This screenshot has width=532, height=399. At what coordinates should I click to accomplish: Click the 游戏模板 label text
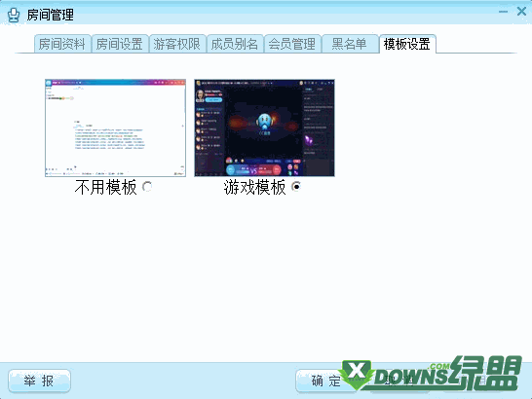tap(255, 187)
